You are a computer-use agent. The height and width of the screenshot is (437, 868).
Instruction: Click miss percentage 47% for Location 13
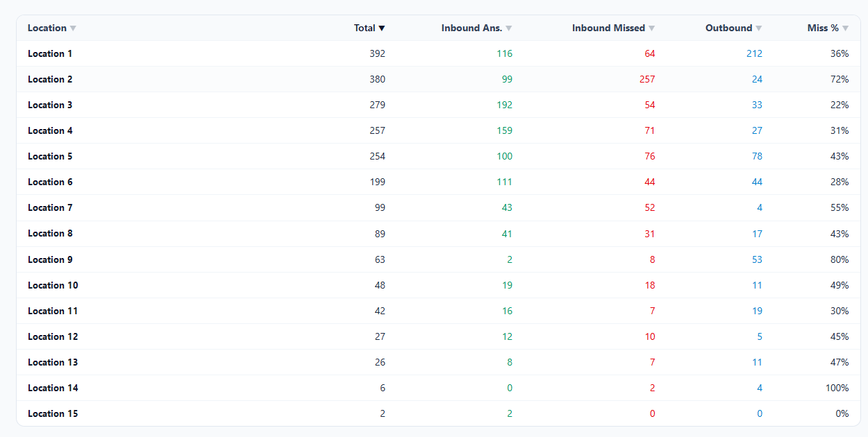840,362
